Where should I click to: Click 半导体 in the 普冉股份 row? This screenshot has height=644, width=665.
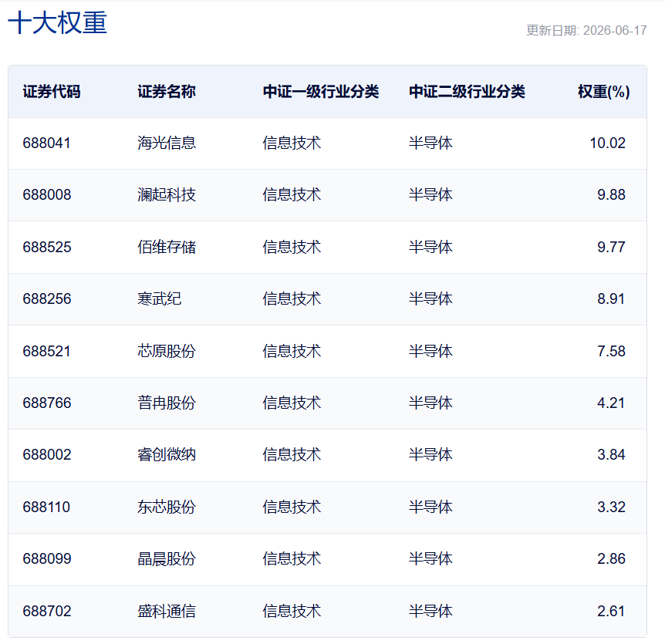click(430, 403)
